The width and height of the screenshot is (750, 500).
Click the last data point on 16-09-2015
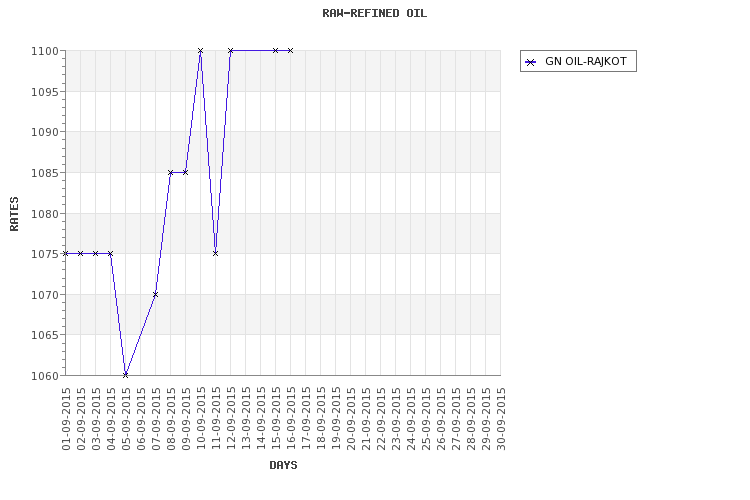(290, 50)
